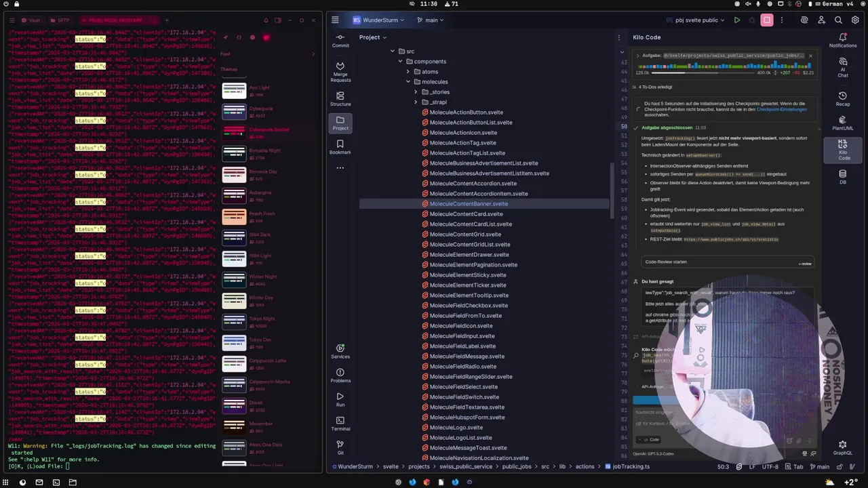
Task: Open the Commit tool window
Action: 340,41
